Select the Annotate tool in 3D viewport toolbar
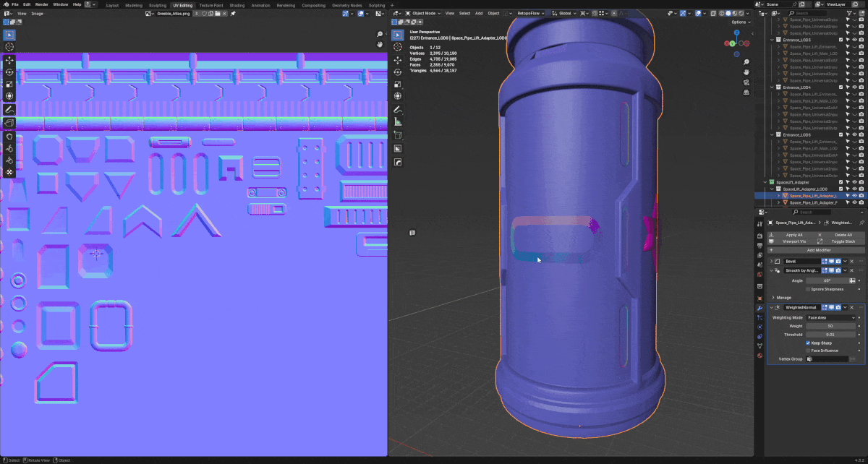The image size is (868, 464). pos(398,110)
